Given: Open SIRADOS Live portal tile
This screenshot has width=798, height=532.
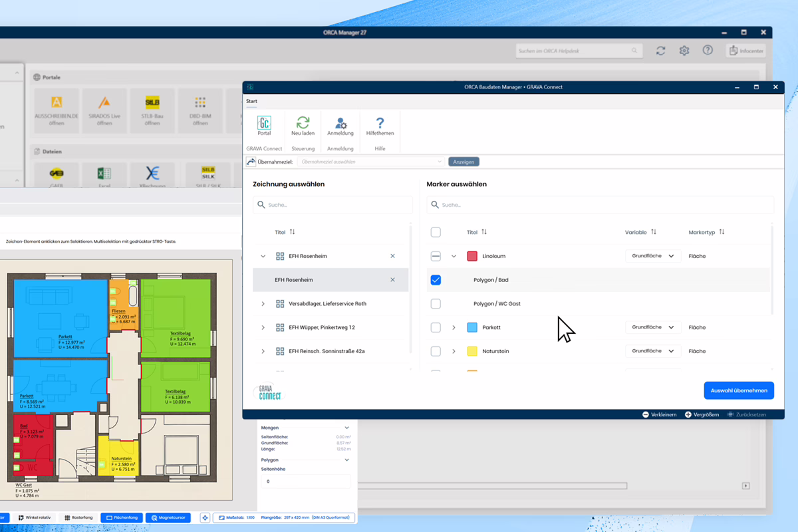Looking at the screenshot, I should click(104, 106).
